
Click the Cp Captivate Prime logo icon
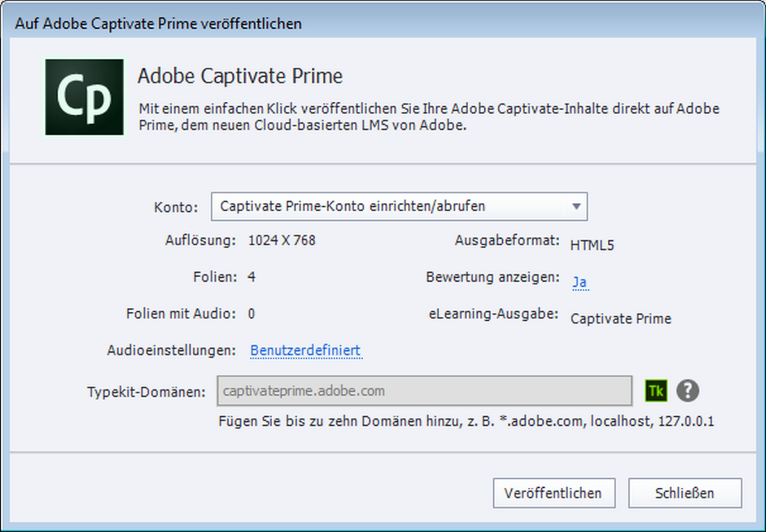pyautogui.click(x=84, y=97)
